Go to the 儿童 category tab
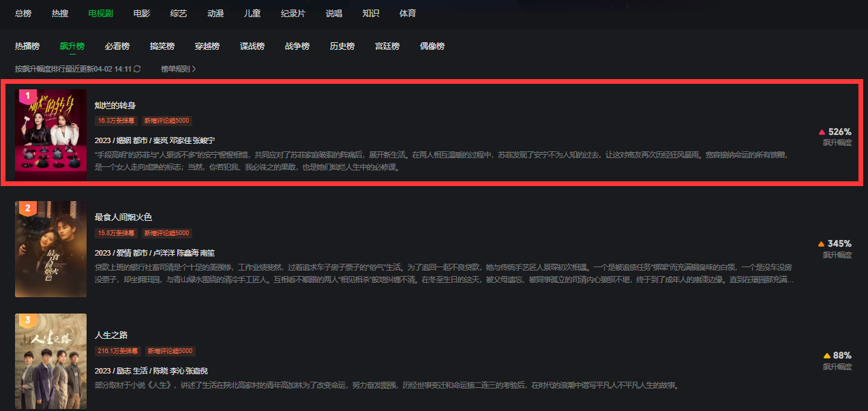The image size is (868, 411). pos(252,14)
